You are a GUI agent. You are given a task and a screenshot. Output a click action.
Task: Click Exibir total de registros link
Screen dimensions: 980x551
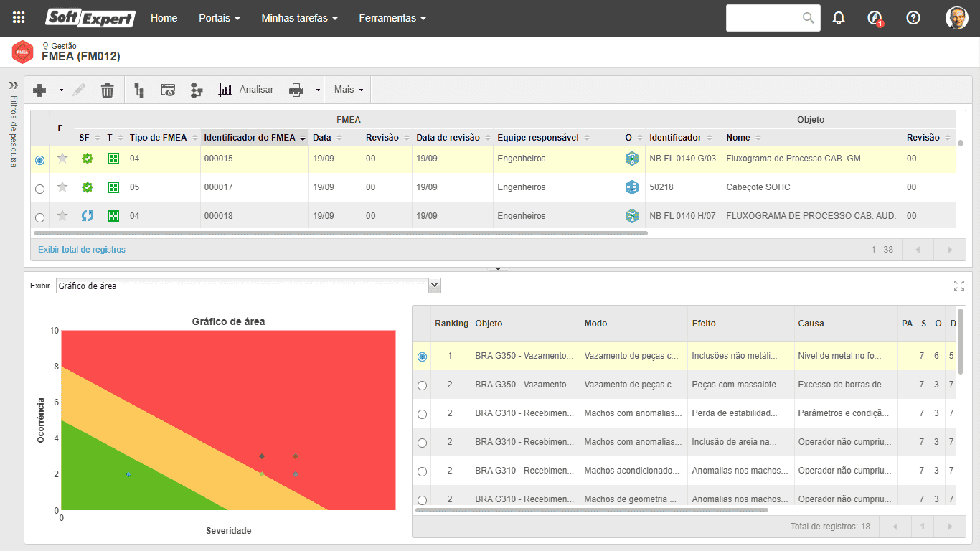pyautogui.click(x=82, y=250)
